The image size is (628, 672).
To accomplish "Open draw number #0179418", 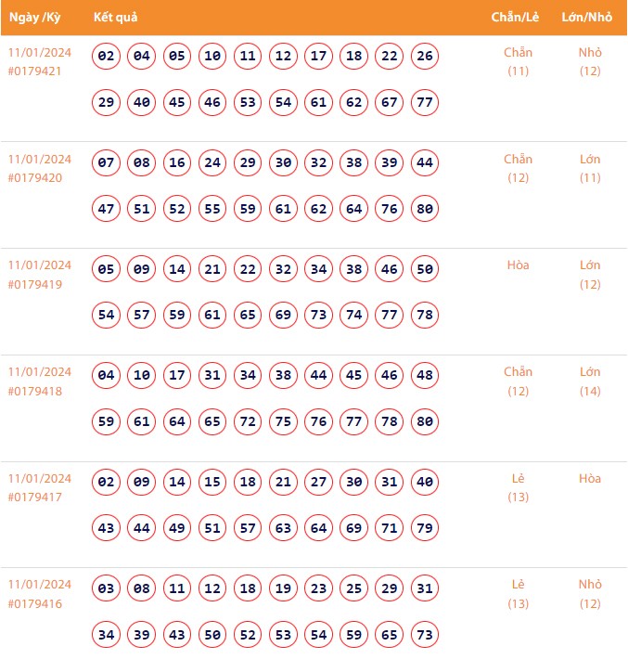I will coord(35,391).
